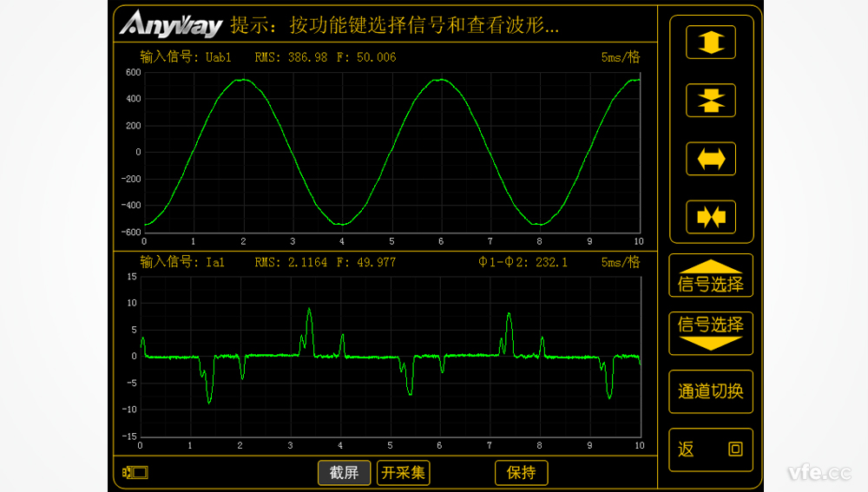The height and width of the screenshot is (492, 868).
Task: Select previous signal with 信号选择 up button
Action: [710, 276]
